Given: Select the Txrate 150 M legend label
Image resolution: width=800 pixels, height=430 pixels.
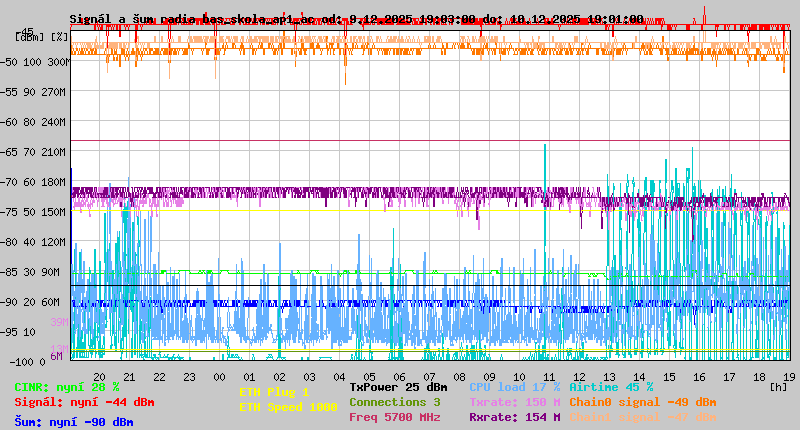Looking at the screenshot, I should [x=514, y=402].
